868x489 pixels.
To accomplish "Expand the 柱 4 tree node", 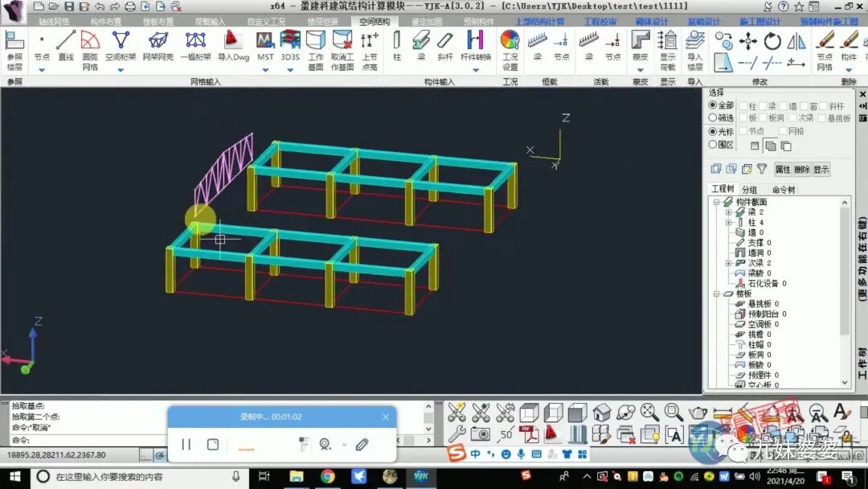I will pyautogui.click(x=728, y=222).
